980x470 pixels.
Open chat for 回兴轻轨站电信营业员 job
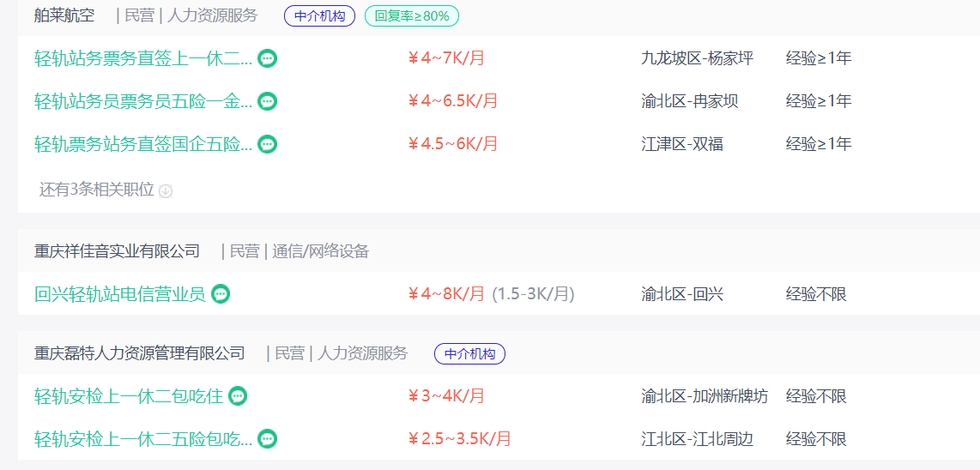point(221,293)
